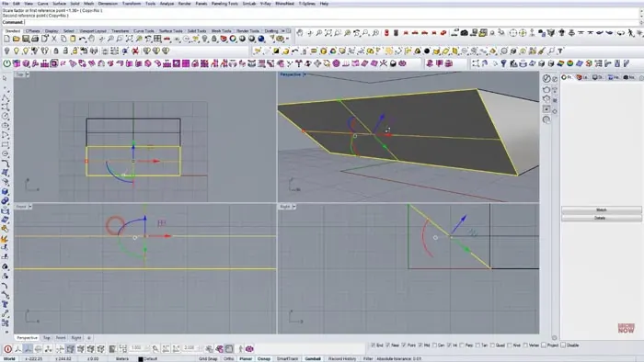The image size is (644, 362).
Task: Click the Pan hand icon in Standard toolbar
Action: point(91,39)
